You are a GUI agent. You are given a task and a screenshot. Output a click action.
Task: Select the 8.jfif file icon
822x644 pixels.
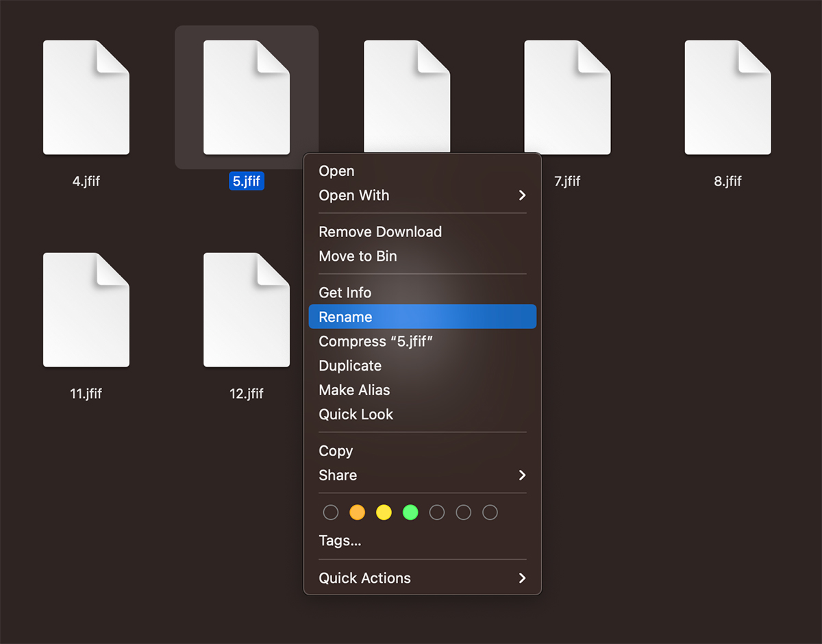click(x=727, y=97)
